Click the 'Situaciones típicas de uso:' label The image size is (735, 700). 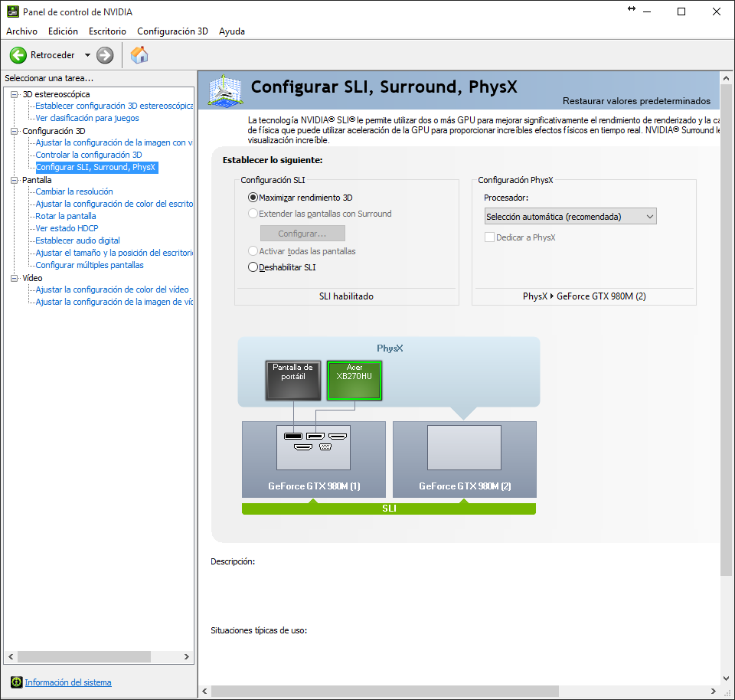coord(259,630)
